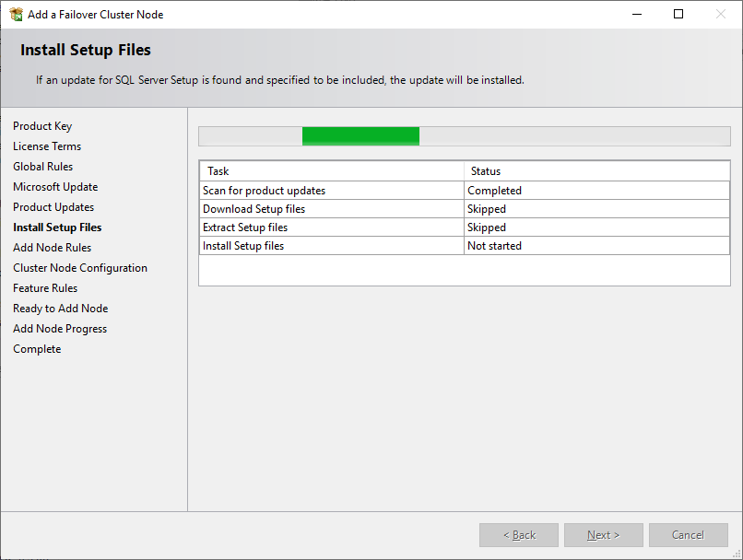Click the SQL Server Setup update description text

(x=280, y=80)
